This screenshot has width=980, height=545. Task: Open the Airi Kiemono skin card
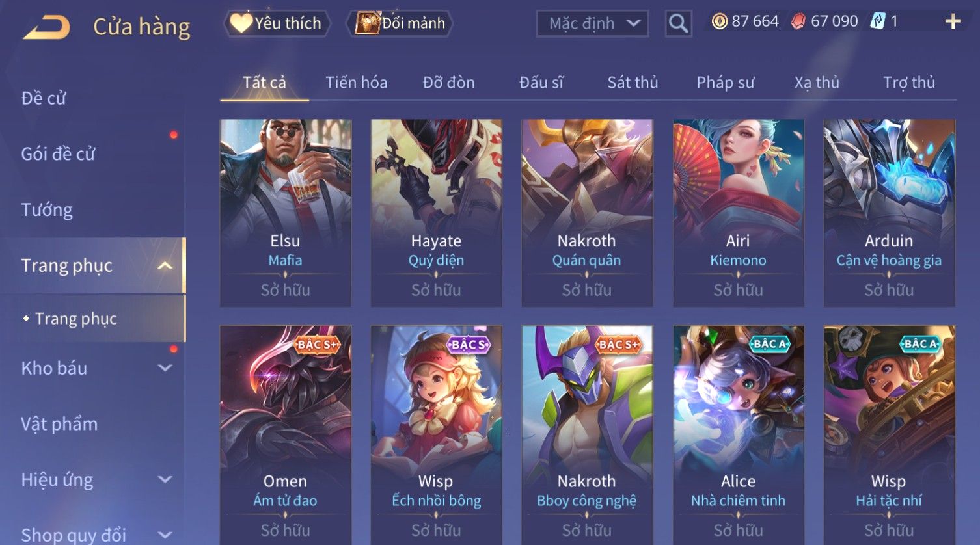coord(739,213)
